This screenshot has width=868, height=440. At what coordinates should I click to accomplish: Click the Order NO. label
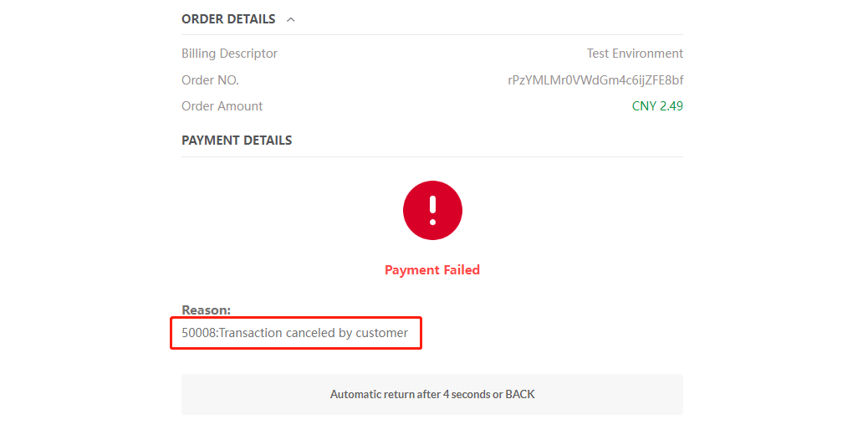pos(210,80)
